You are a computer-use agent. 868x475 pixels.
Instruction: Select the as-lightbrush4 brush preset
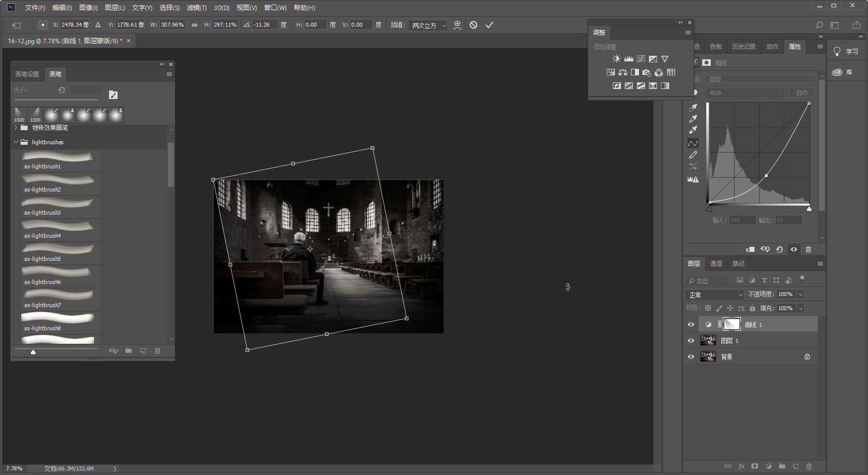tap(58, 229)
